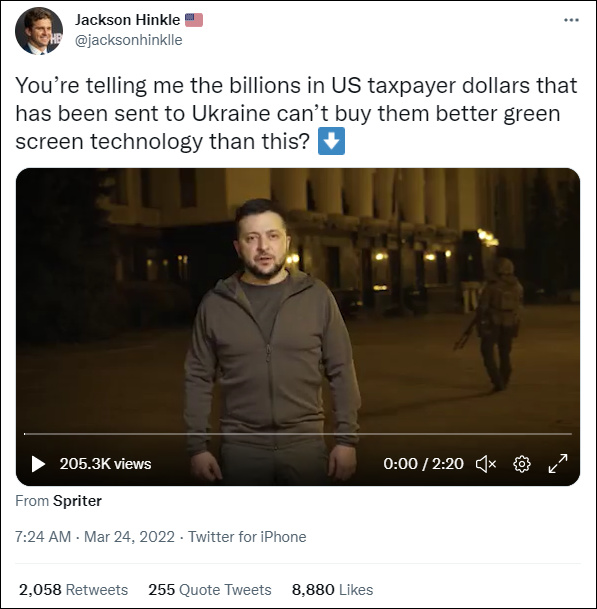The height and width of the screenshot is (609, 597).
Task: Unmute the video with the speaker icon
Action: click(486, 464)
